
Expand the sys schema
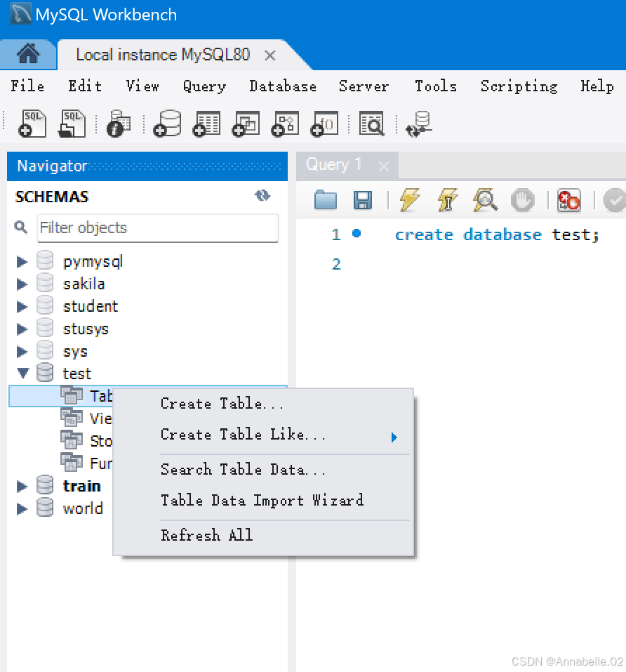click(x=22, y=351)
